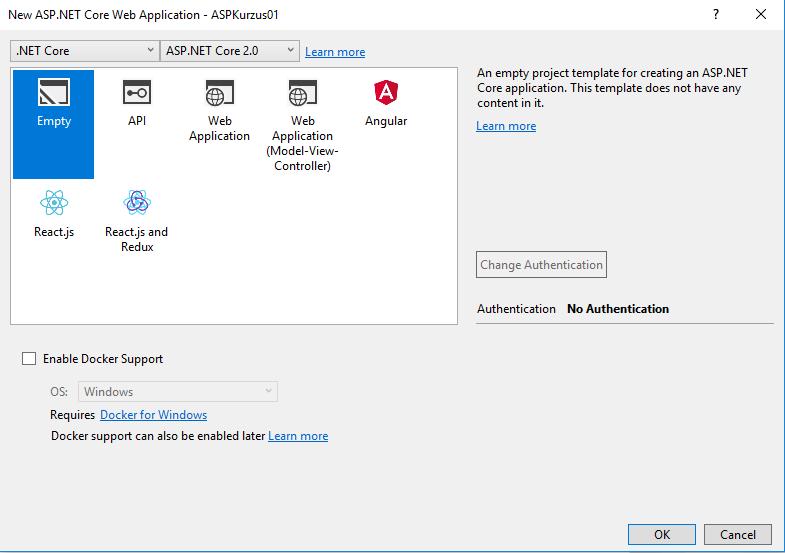Click the help question mark icon
This screenshot has height=553, width=785.
[x=716, y=14]
